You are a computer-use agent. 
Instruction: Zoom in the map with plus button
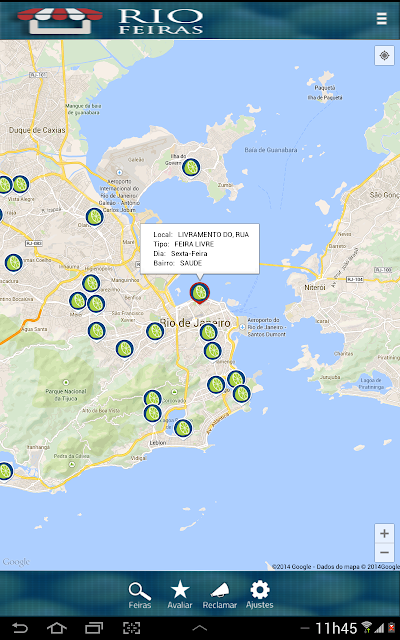coord(384,533)
